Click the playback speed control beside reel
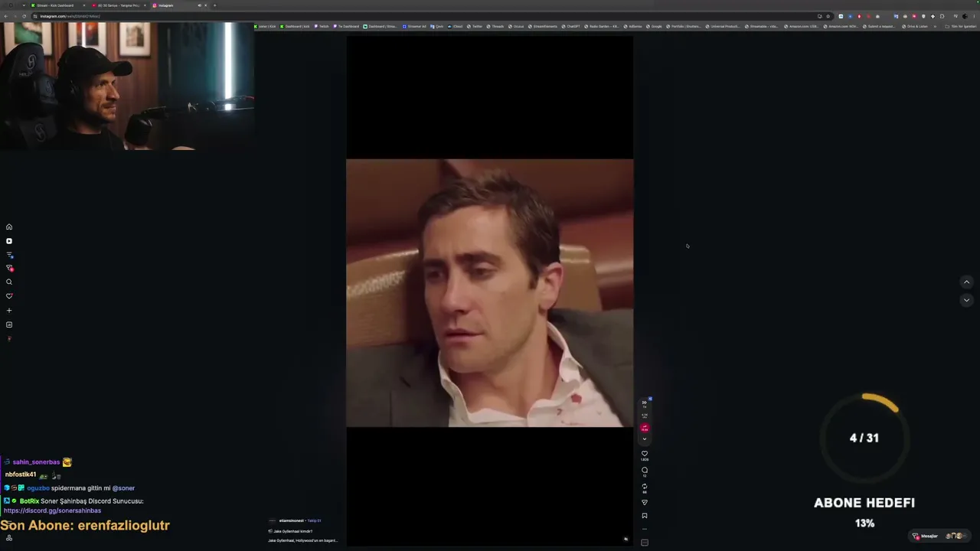This screenshot has height=551, width=980. tap(645, 403)
